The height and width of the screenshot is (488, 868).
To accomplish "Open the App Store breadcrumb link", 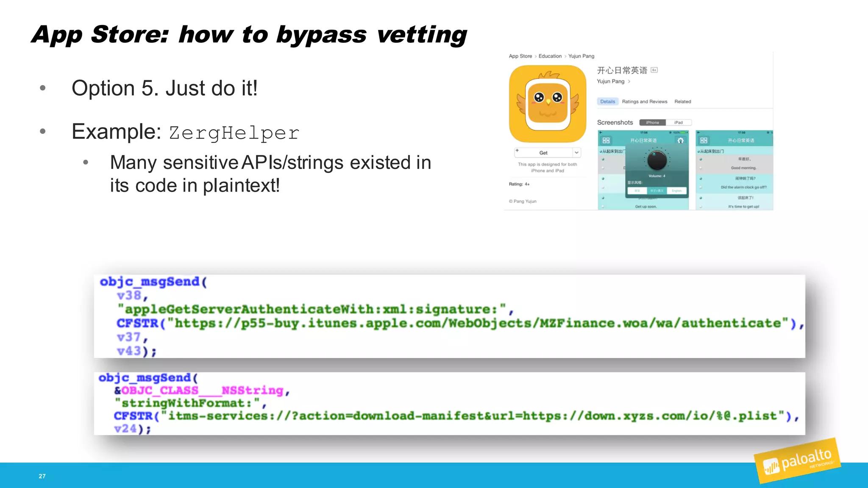I will [x=520, y=56].
